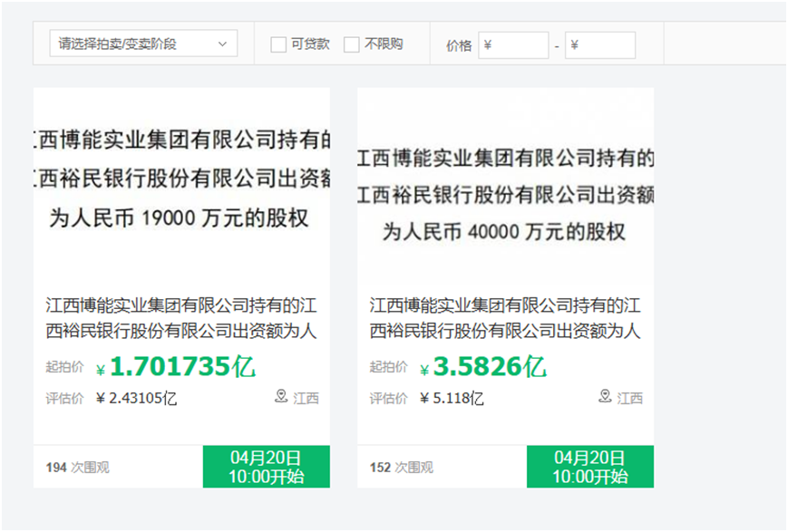Enable the 可贷款 filter checkbox
Viewport: 788px width, 532px height.
tap(277, 44)
